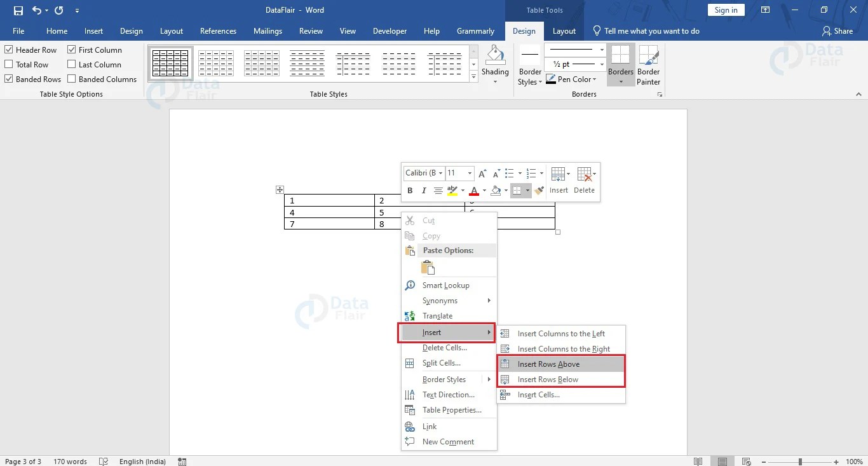This screenshot has height=466, width=868.
Task: Click the Delete table icon on mini toolbar
Action: pyautogui.click(x=583, y=173)
